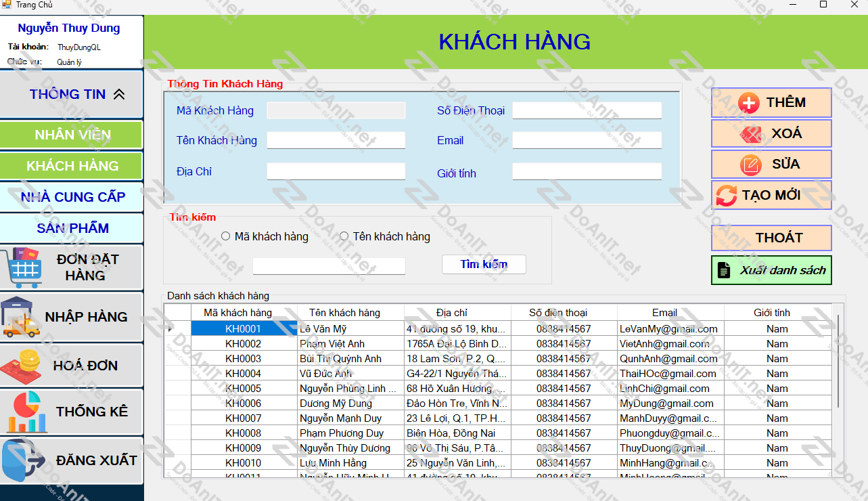Click name cell Bùi Thị Quỳnh Anh
This screenshot has height=501, width=868.
[351, 359]
